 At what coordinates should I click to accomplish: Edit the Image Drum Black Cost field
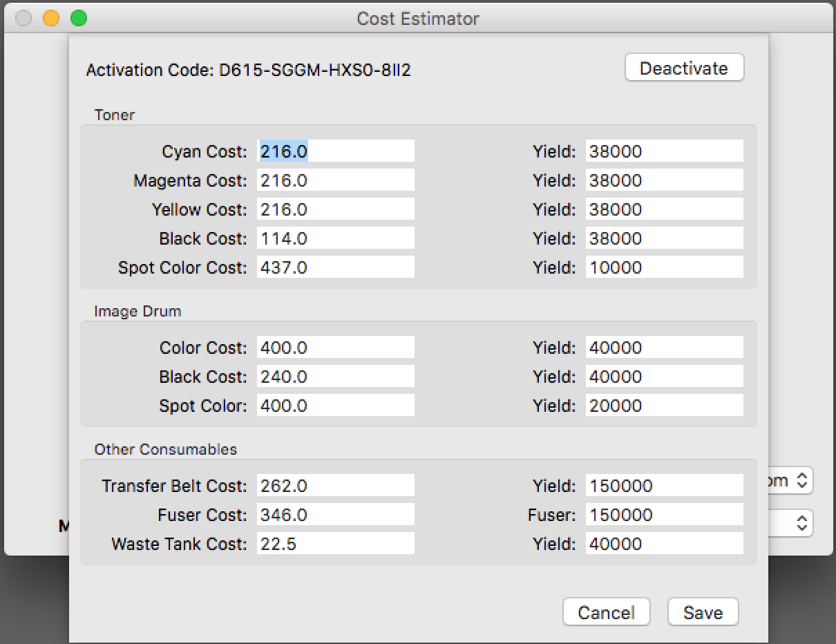click(336, 377)
